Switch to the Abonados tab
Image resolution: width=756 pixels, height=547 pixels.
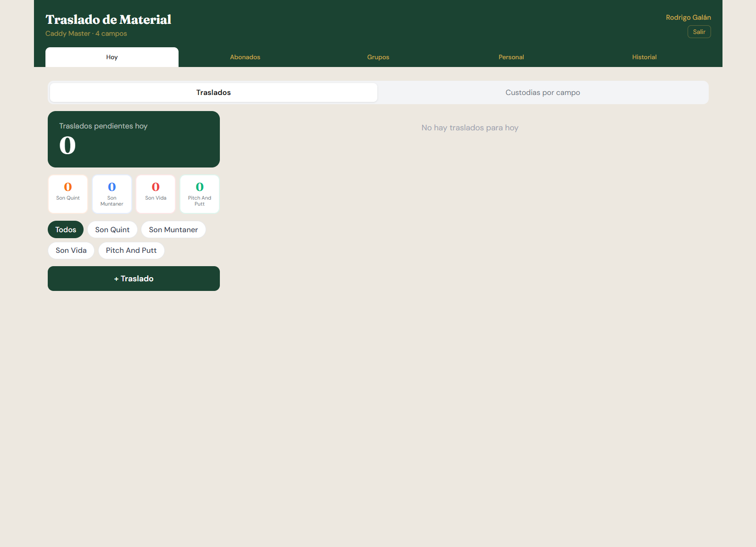tap(245, 57)
